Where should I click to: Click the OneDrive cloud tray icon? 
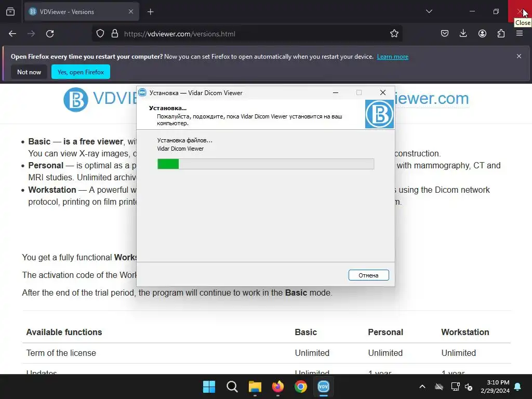point(439,387)
